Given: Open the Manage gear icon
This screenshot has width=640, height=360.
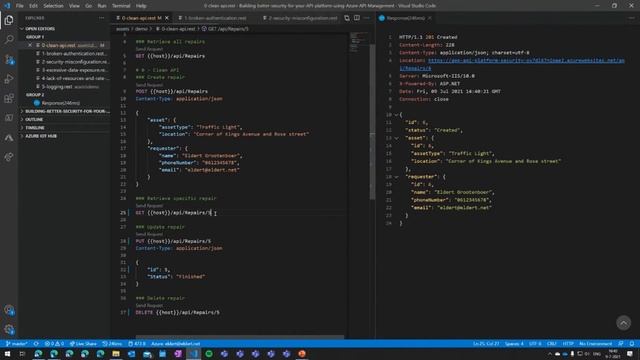Looking at the screenshot, I should (x=9, y=329).
